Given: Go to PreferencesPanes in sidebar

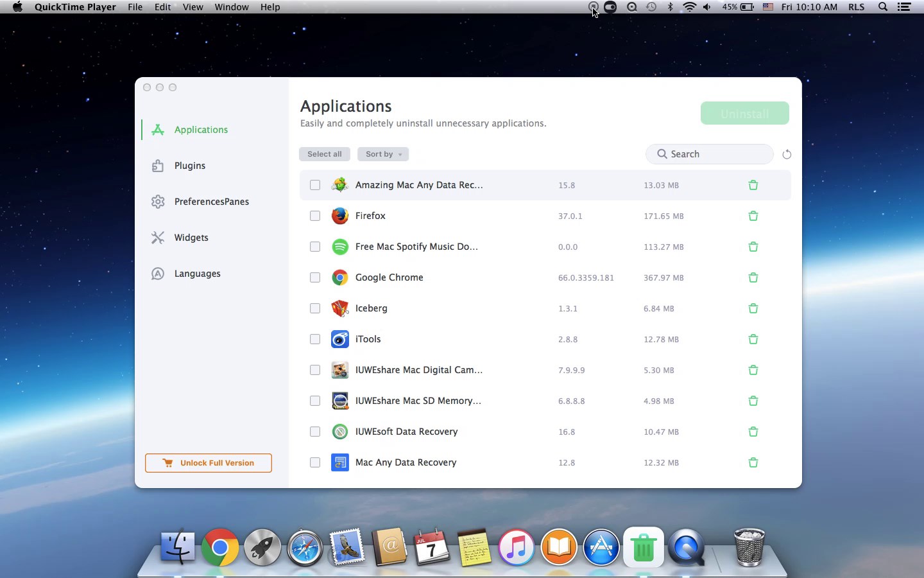Looking at the screenshot, I should pos(211,202).
